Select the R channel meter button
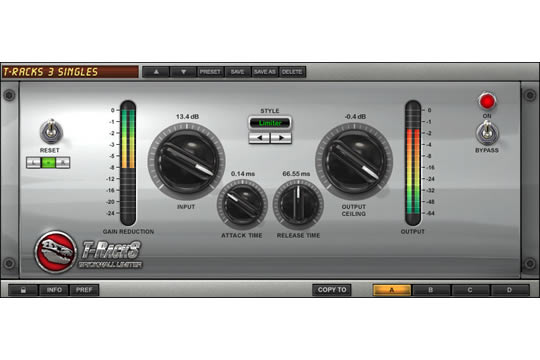 (x=63, y=162)
